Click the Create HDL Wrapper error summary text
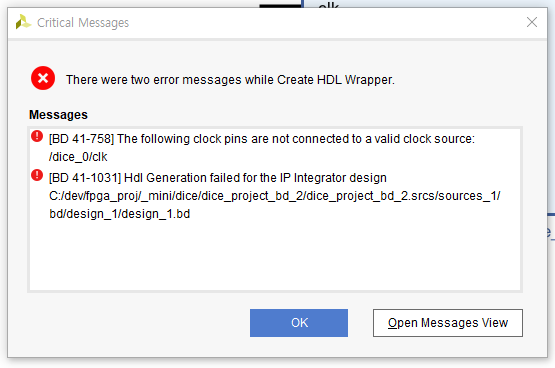This screenshot has height=368, width=555. (x=230, y=80)
